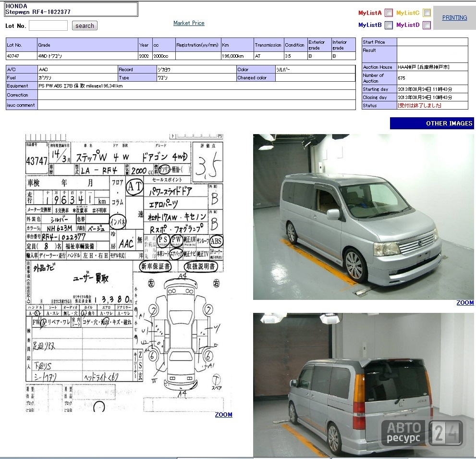Click the MyListA label
476x459 pixels.
[x=370, y=13]
